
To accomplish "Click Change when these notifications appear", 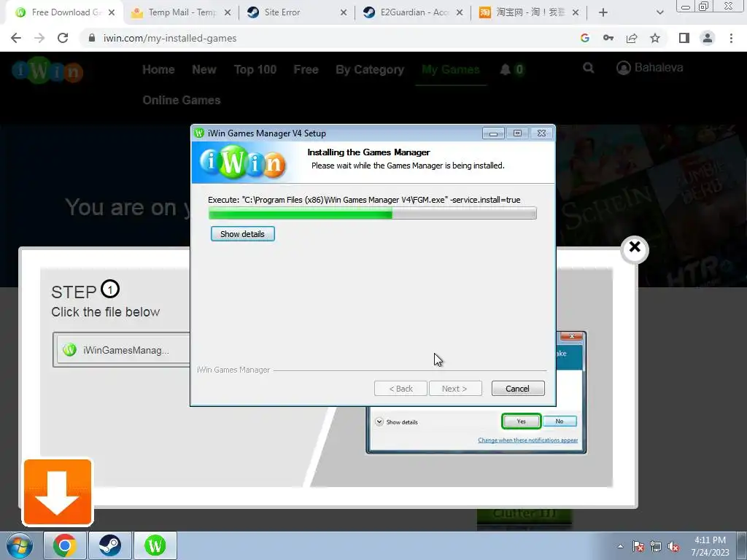I will pyautogui.click(x=527, y=440).
